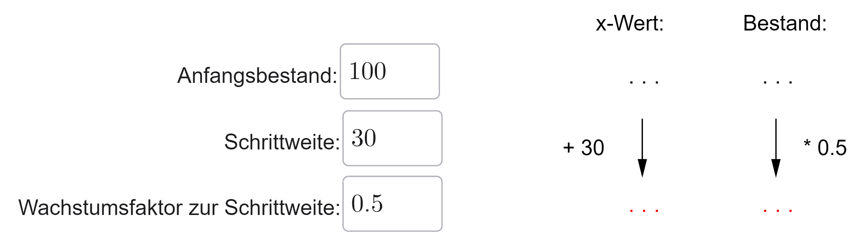This screenshot has height=241, width=868.
Task: Click the number 30 next to the plus sign
Action: pos(593,148)
